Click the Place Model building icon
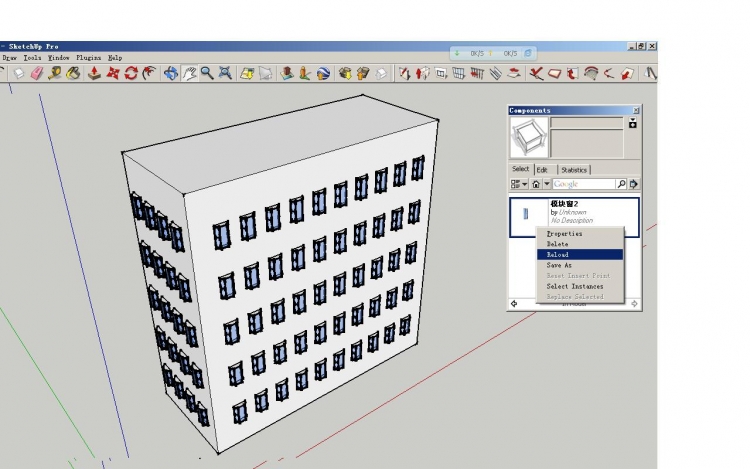This screenshot has width=750, height=469. [x=287, y=73]
